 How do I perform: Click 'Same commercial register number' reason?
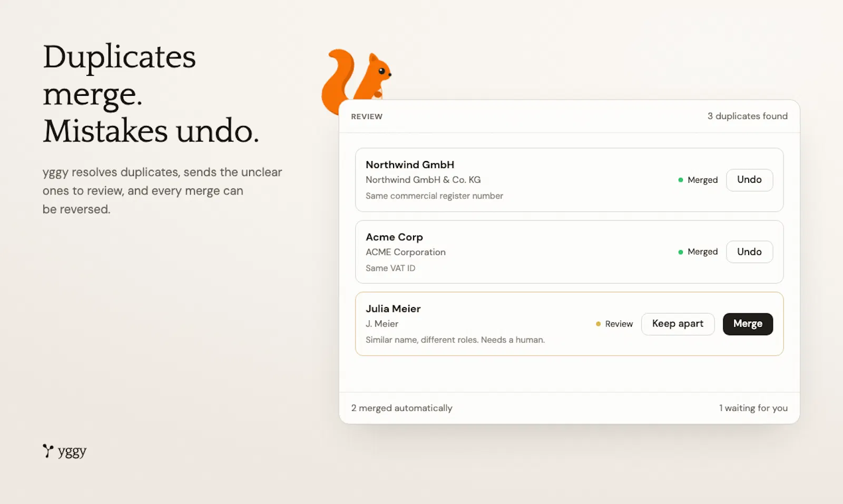point(434,196)
